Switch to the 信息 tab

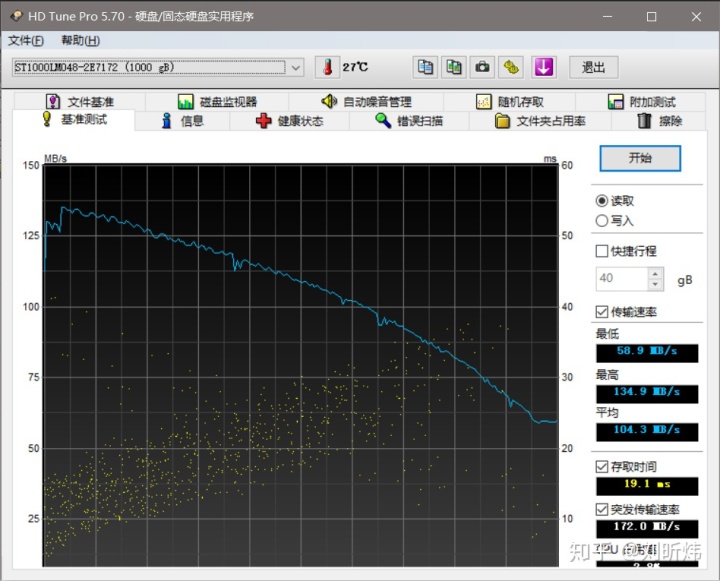[x=182, y=121]
